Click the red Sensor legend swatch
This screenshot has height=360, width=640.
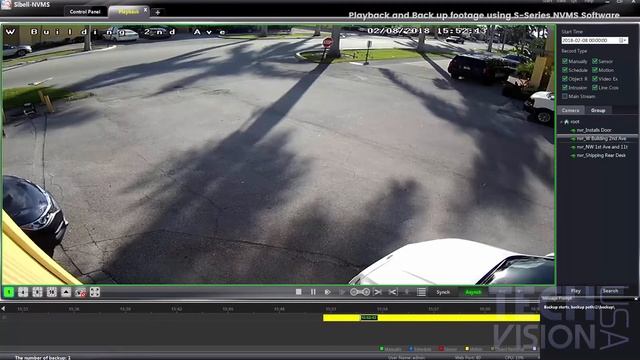coord(441,349)
